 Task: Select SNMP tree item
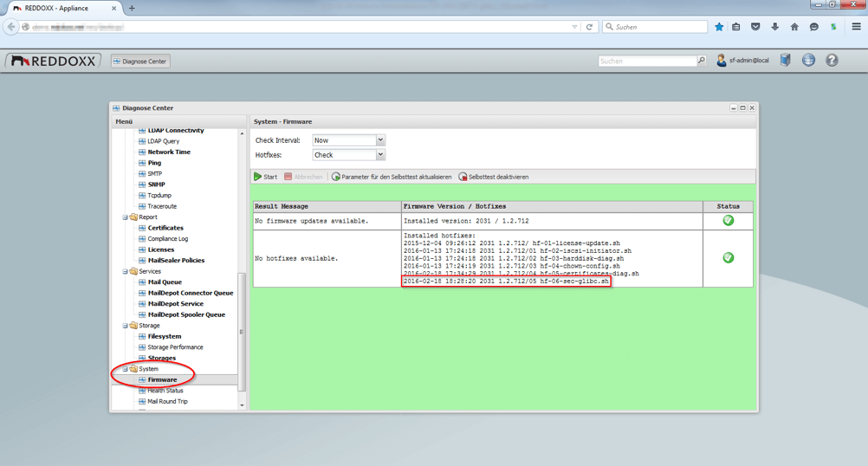(156, 184)
